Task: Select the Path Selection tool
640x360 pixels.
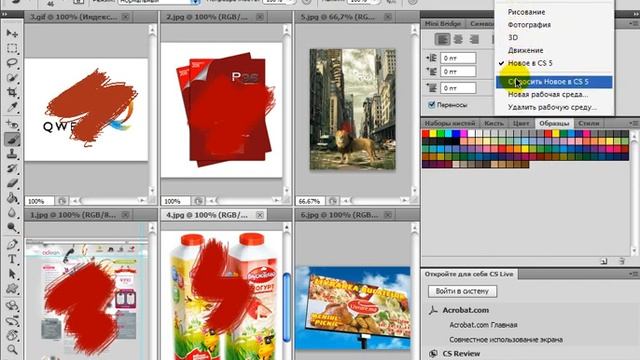Action: point(12,273)
